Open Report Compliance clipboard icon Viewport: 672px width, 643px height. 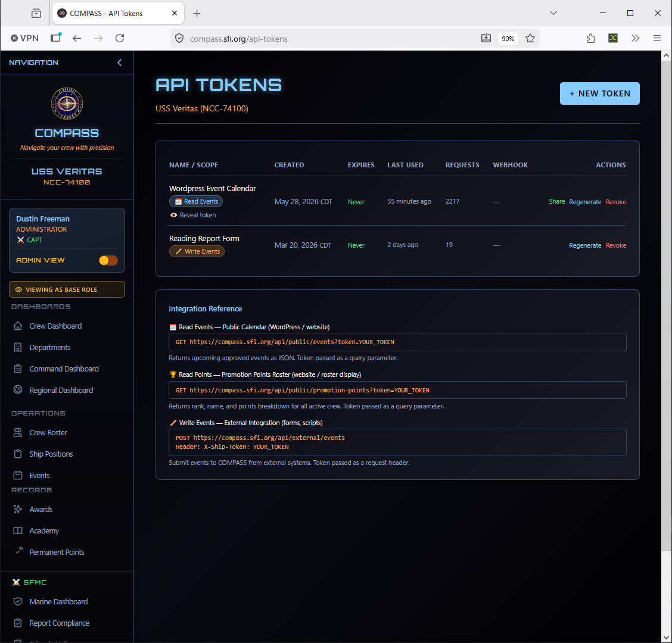coord(17,623)
